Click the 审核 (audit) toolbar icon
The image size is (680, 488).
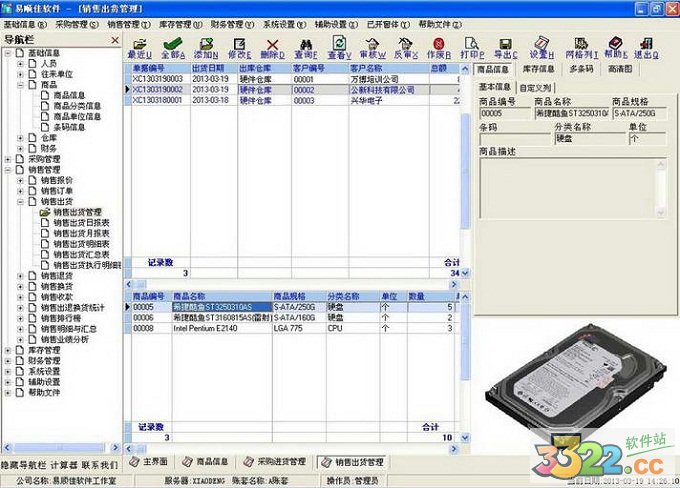373,48
